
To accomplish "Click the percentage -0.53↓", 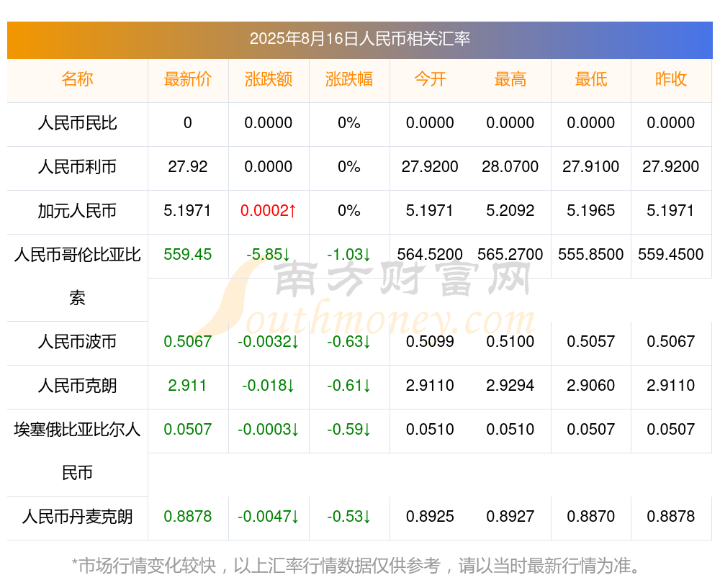I will 349,517.
